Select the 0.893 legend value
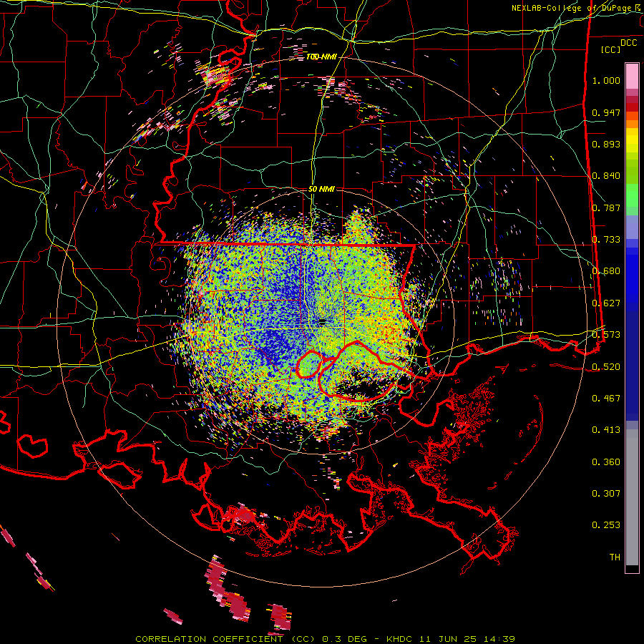The image size is (644, 644). point(606,144)
